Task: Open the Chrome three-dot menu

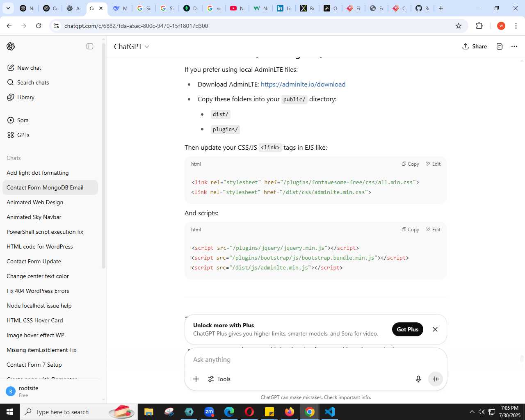Action: point(516,26)
